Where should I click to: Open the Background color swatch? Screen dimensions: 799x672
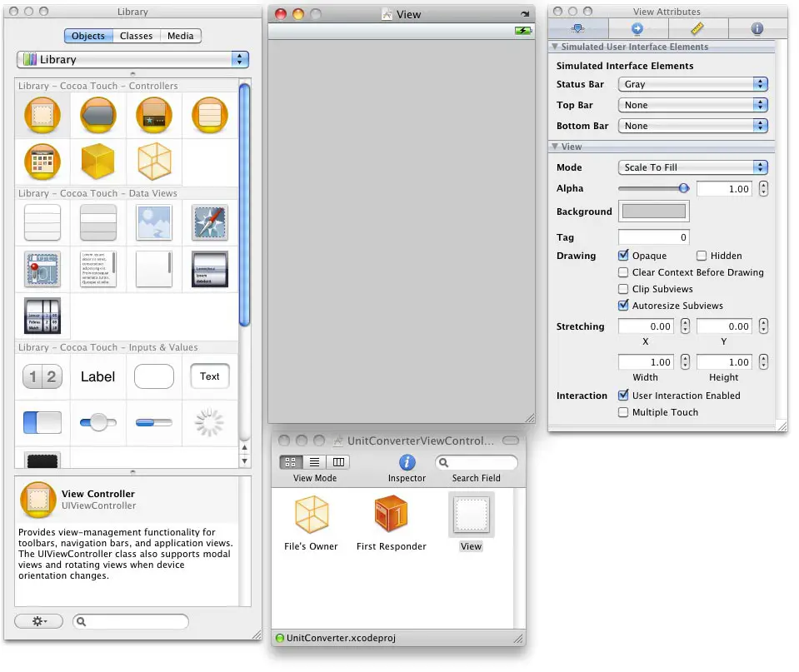click(x=653, y=212)
